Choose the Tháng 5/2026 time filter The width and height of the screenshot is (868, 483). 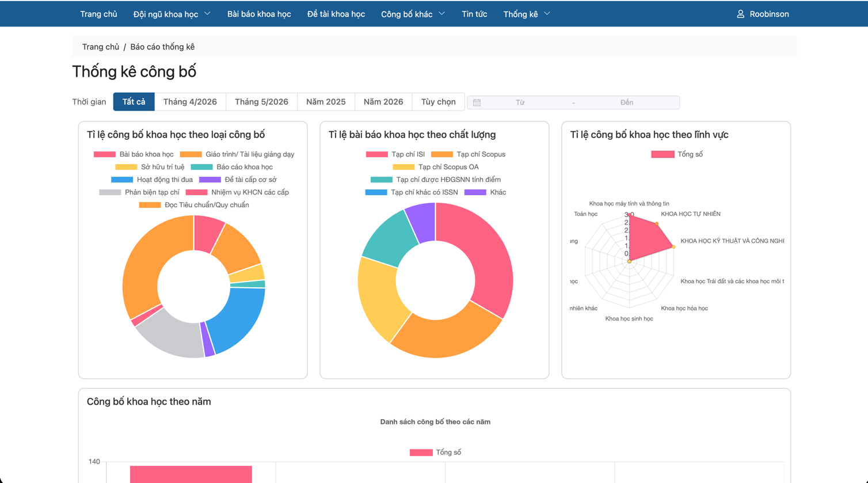tap(261, 102)
